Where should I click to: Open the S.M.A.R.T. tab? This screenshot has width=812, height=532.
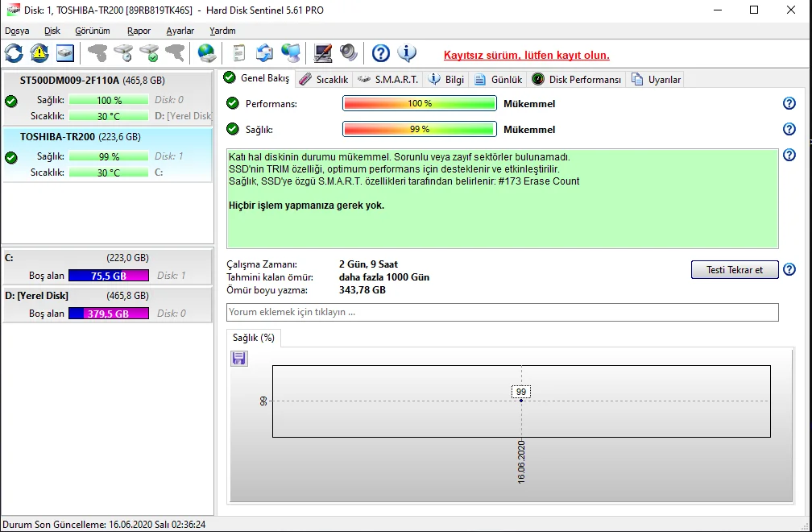[x=388, y=79]
